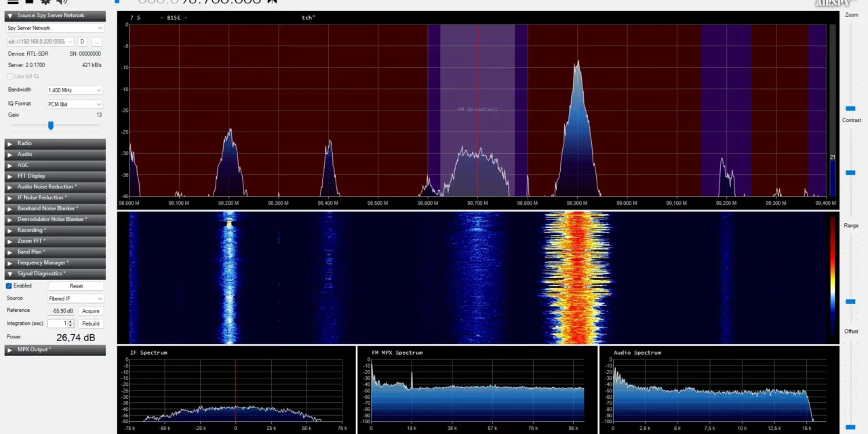Expand the Audio panel
This screenshot has width=868, height=434.
(55, 154)
